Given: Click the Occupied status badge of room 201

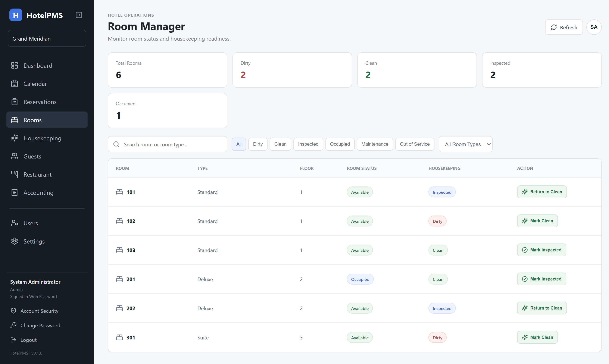Looking at the screenshot, I should pos(360,279).
